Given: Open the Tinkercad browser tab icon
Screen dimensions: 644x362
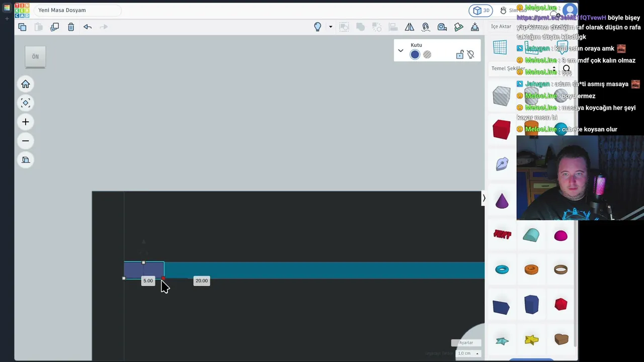Looking at the screenshot, I should (x=7, y=8).
